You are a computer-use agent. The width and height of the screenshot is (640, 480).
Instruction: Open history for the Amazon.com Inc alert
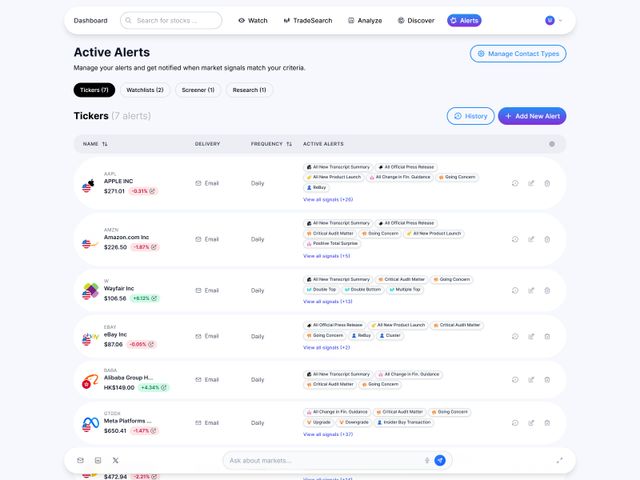coord(515,239)
